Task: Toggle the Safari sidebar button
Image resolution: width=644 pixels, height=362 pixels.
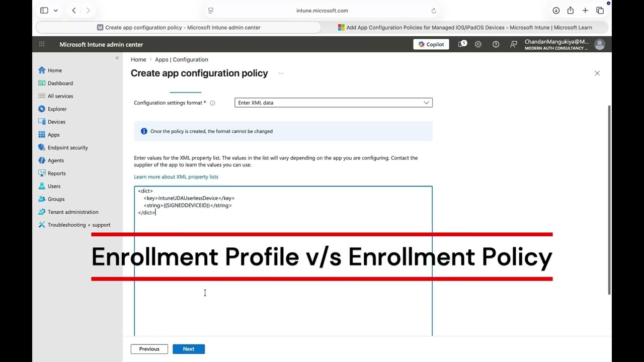Action: pyautogui.click(x=44, y=11)
